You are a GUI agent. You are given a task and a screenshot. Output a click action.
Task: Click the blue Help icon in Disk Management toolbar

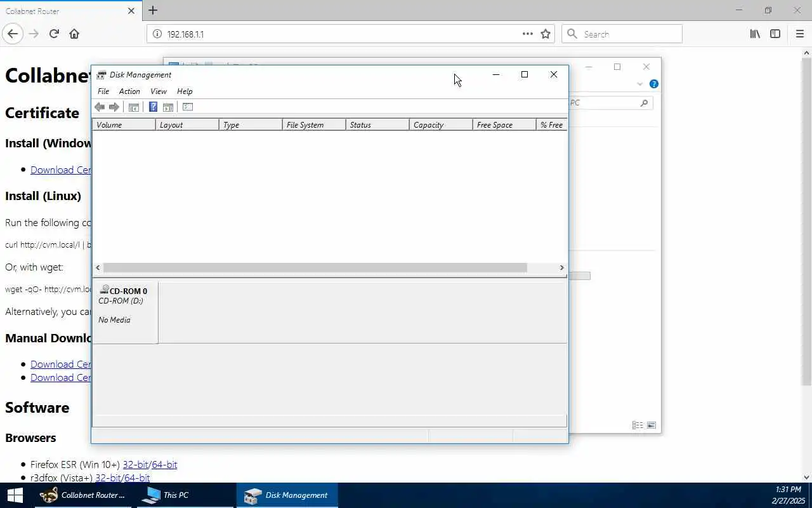click(153, 107)
